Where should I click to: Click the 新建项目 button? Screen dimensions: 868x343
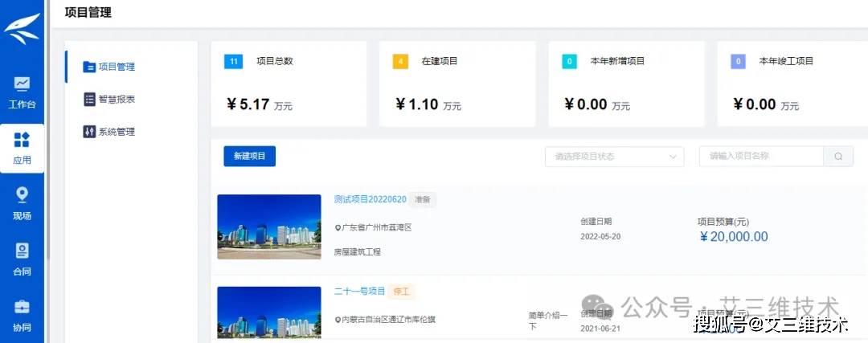tap(250, 157)
